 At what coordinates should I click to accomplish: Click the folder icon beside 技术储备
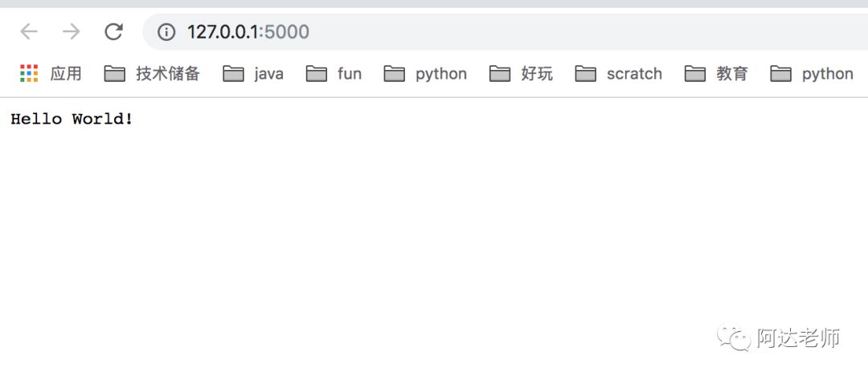click(115, 74)
